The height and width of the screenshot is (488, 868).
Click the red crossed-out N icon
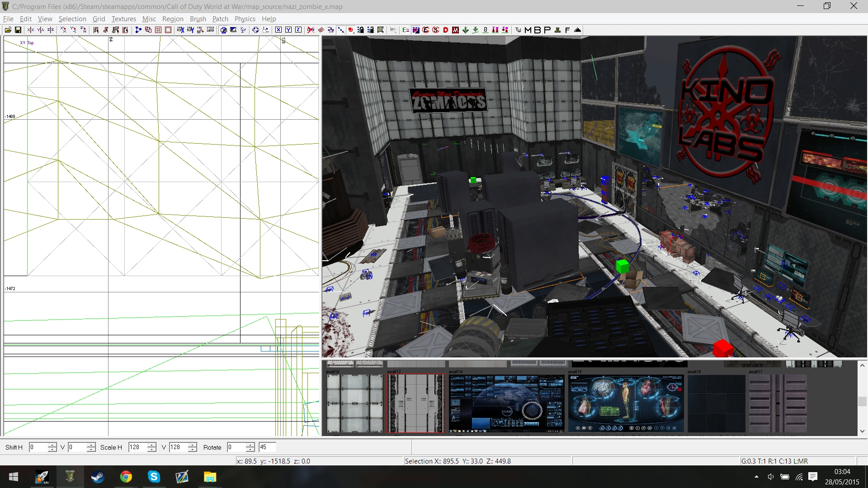point(455,30)
